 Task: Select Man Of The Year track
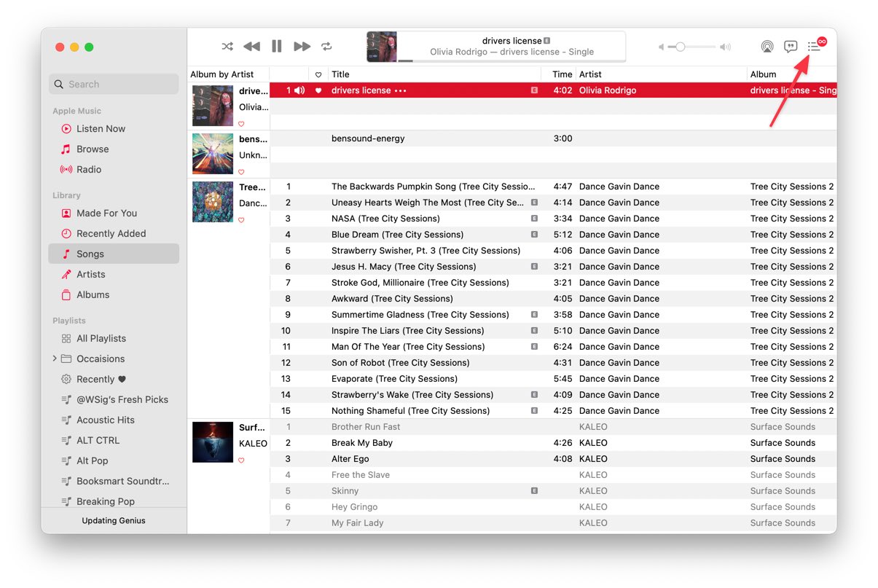(x=553, y=347)
